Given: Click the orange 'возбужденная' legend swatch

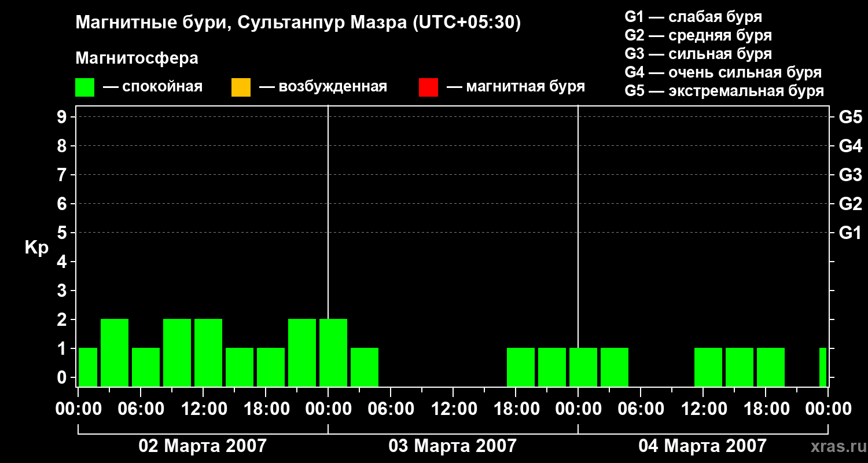Looking at the screenshot, I should click(x=241, y=87).
